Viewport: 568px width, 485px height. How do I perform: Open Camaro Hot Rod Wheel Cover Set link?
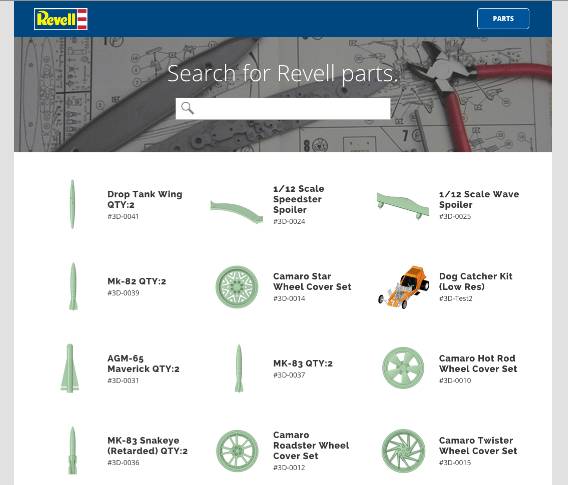point(478,363)
